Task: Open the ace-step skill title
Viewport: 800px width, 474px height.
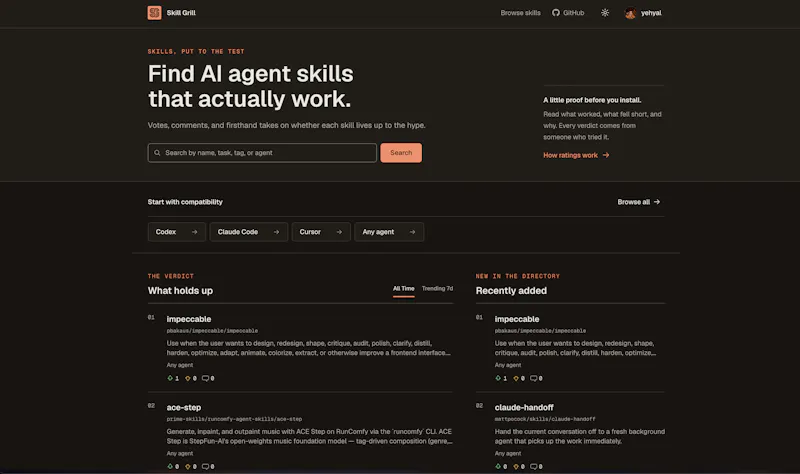Action: click(184, 407)
